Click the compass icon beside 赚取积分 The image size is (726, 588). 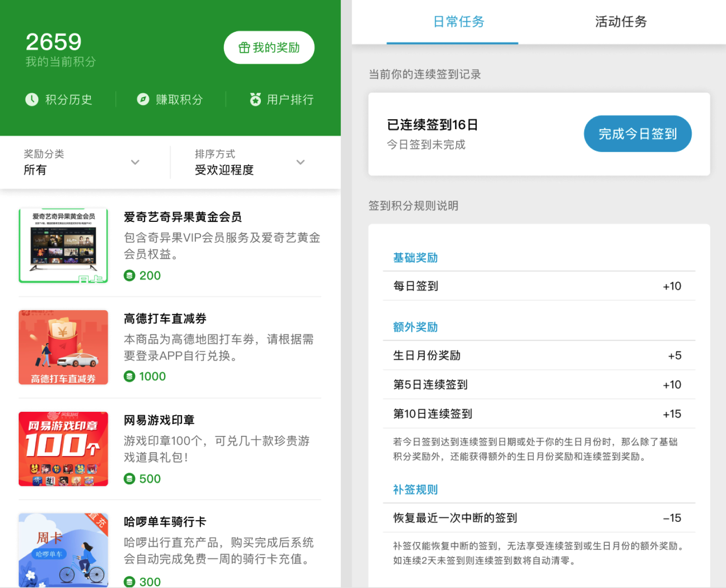(x=143, y=100)
